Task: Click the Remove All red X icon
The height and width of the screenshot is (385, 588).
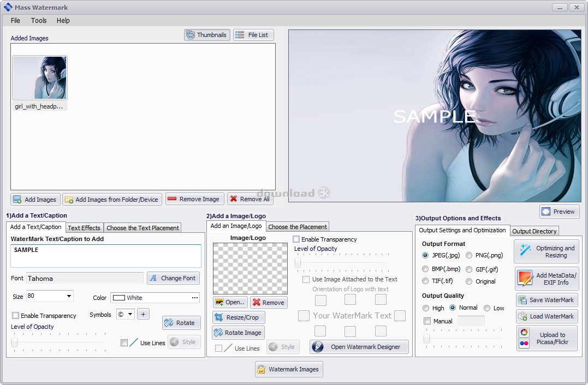Action: [234, 199]
